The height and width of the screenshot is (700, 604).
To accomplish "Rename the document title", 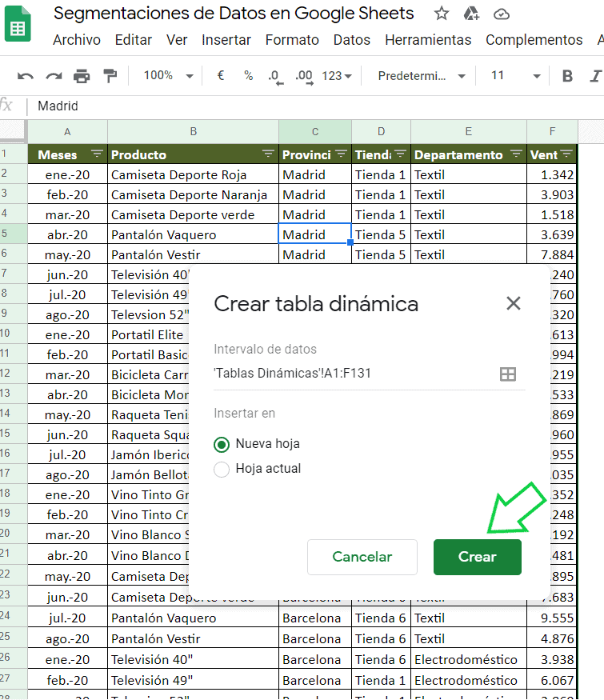I will coord(234,14).
